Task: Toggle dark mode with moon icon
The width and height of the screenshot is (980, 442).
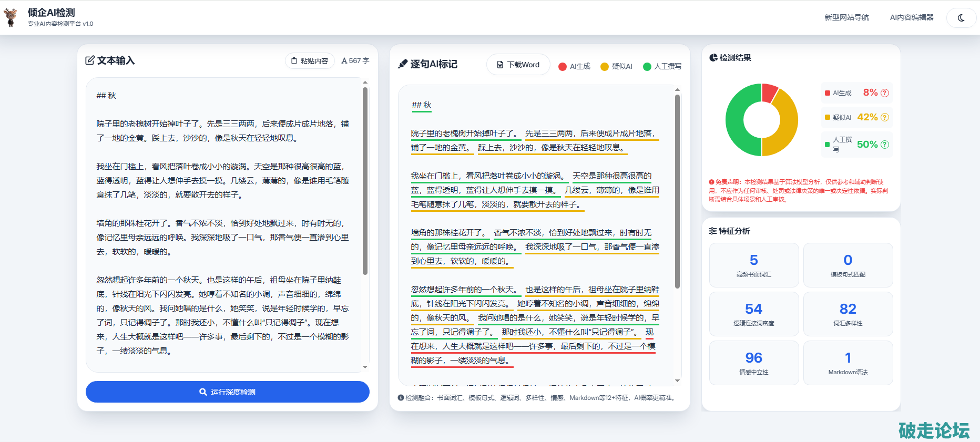Action: (x=961, y=18)
